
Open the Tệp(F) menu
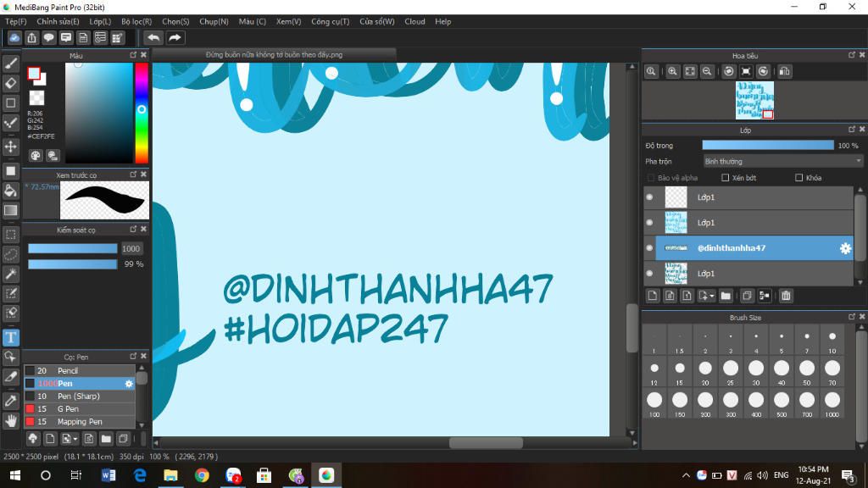(16, 21)
